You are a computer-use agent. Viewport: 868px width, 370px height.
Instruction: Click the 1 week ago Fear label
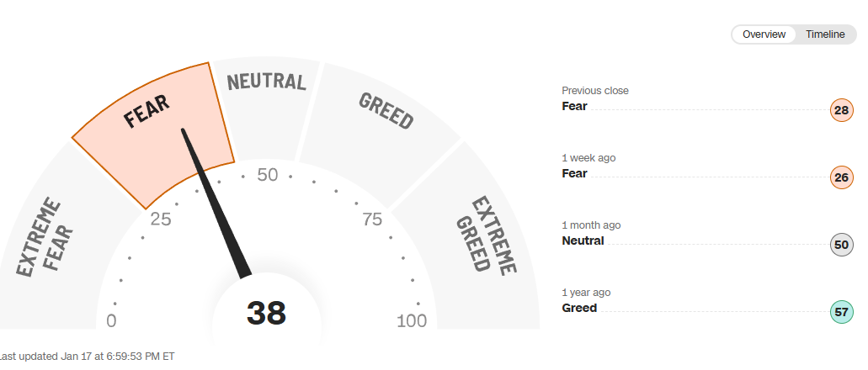574,173
